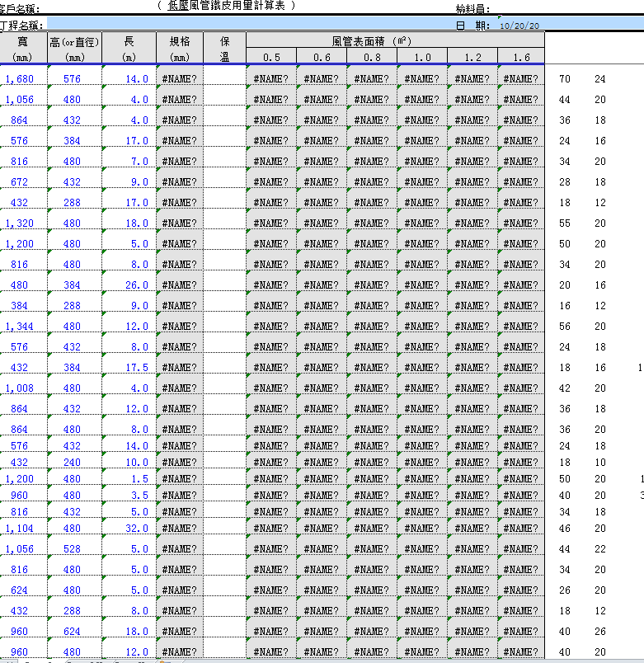Viewport: 644px width, 663px height.
Task: Select the height cell showing 576
Action: [74, 75]
